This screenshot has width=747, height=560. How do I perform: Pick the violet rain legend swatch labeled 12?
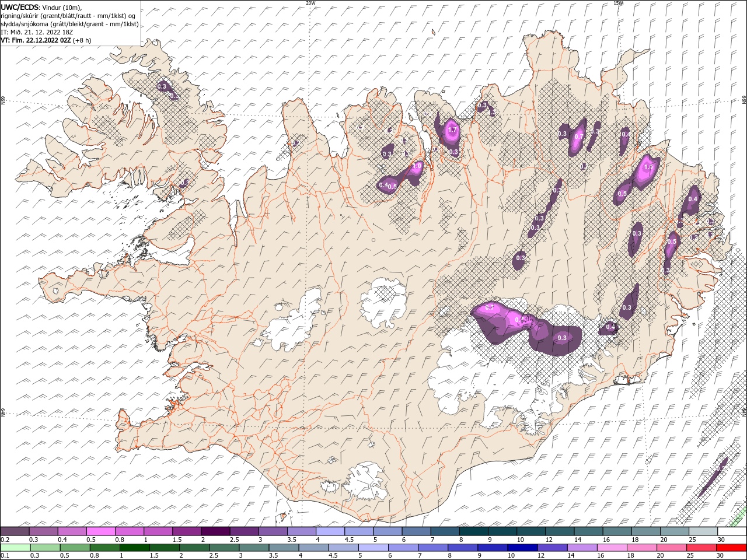tap(552, 548)
